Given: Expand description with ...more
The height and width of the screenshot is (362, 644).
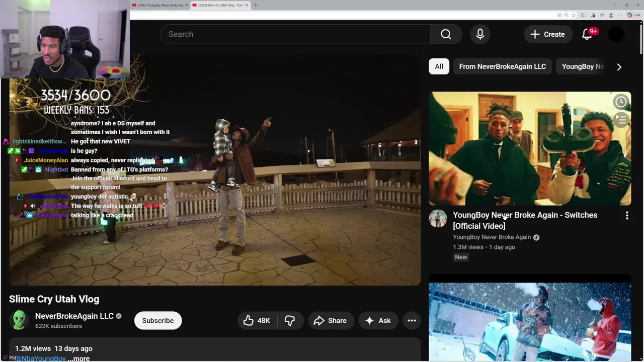Looking at the screenshot, I should click(x=78, y=358).
